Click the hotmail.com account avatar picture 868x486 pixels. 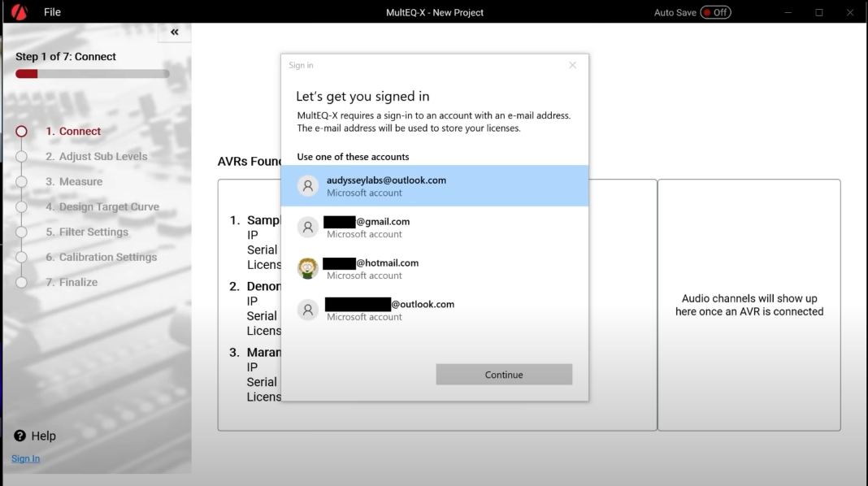[x=308, y=269]
